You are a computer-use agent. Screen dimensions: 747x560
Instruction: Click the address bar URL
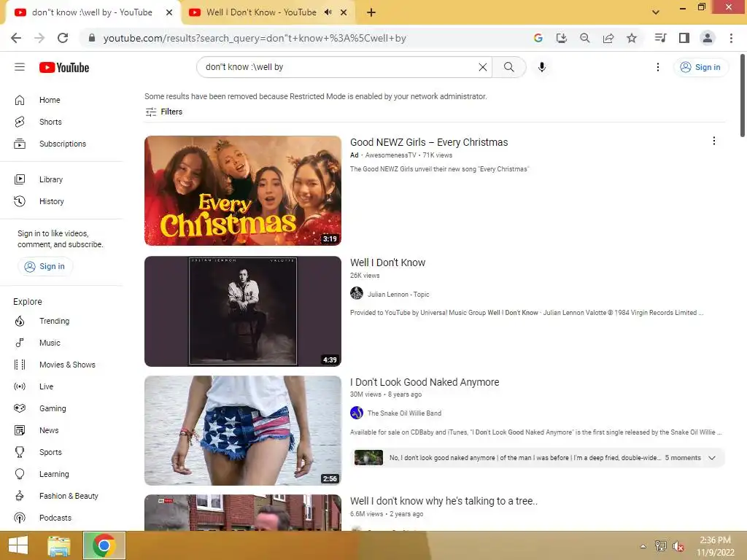[x=255, y=38]
